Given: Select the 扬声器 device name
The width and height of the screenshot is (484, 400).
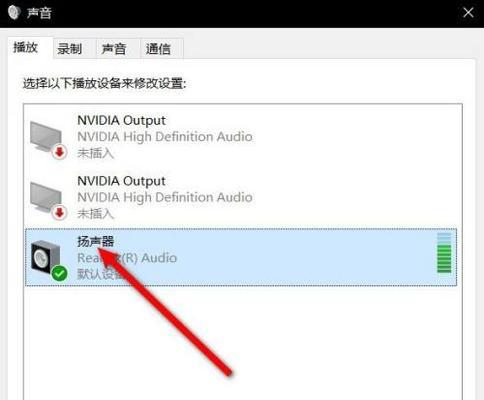Looking at the screenshot, I should pos(96,241).
